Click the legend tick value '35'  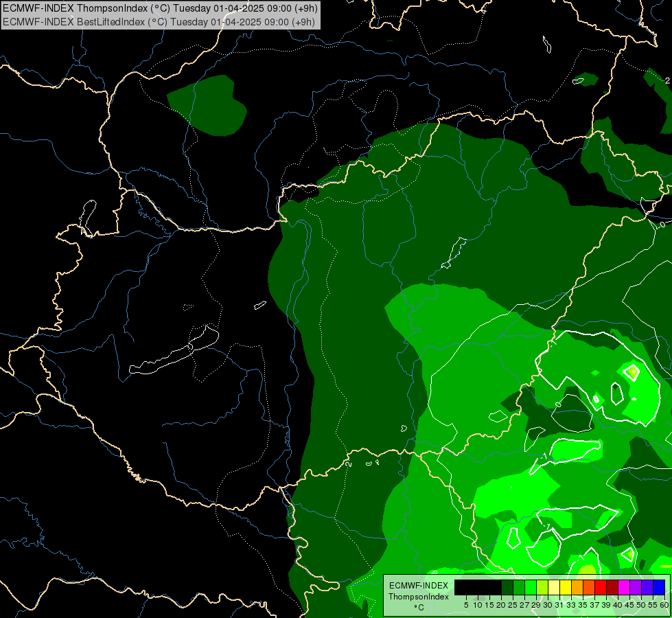(x=583, y=605)
